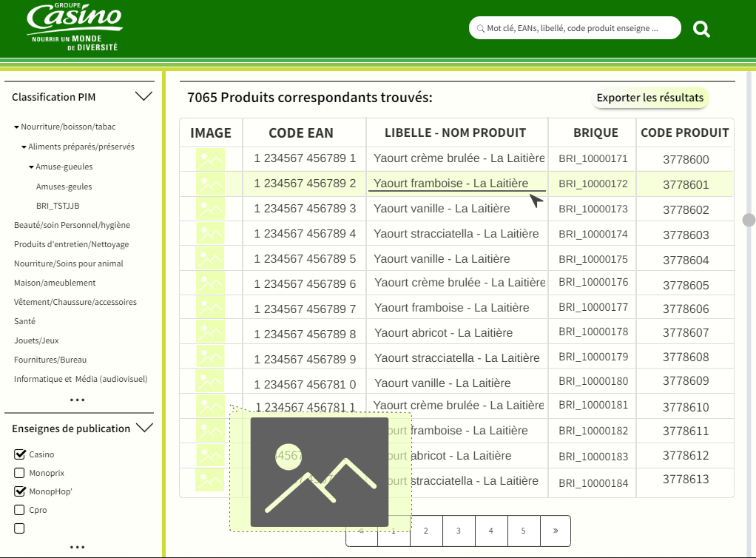Click the vertical scrollbar handle
Viewport: 756px width, 558px height.
pyautogui.click(x=749, y=220)
